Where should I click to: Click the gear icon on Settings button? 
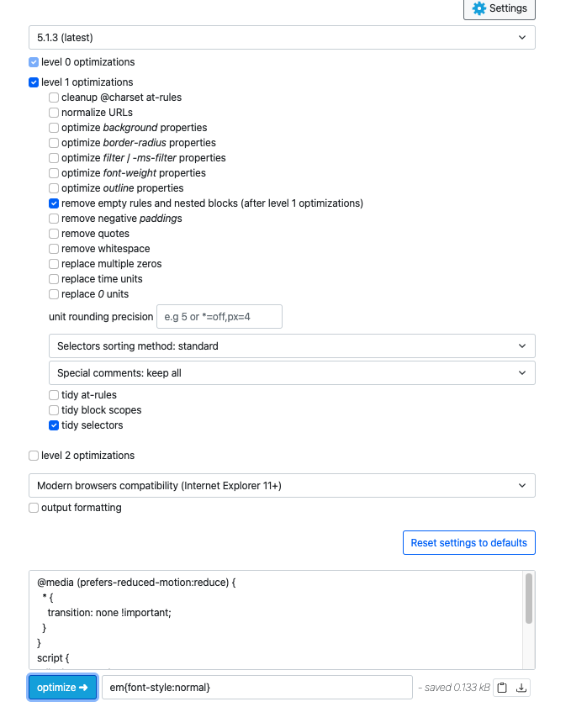coord(478,9)
